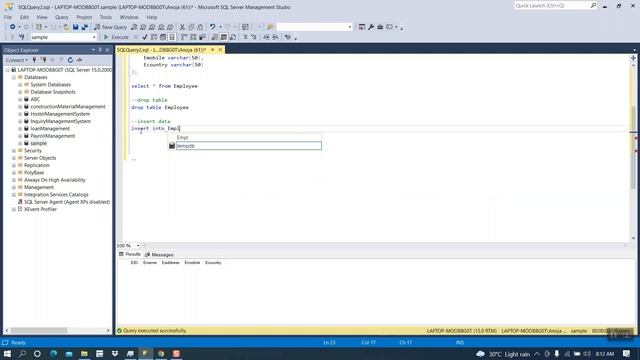Open the 100 % zoom dropdown
Screen dimensions: 640x360
(138, 246)
